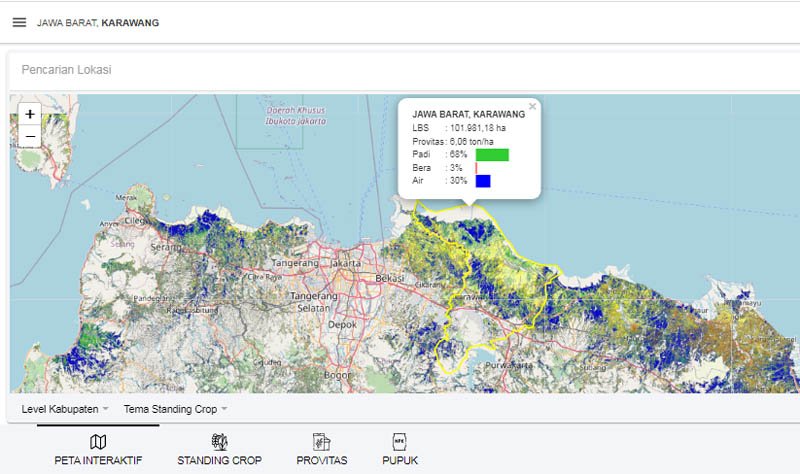Open the PUPUK tab label
Image resolution: width=800 pixels, height=474 pixels.
point(399,460)
